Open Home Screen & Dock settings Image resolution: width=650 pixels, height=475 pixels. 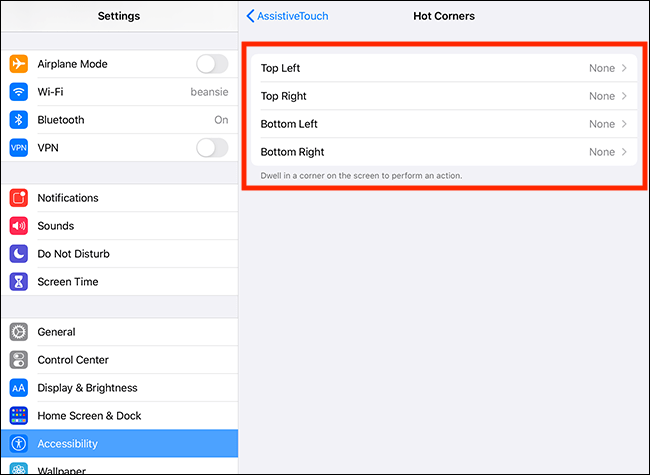point(119,416)
